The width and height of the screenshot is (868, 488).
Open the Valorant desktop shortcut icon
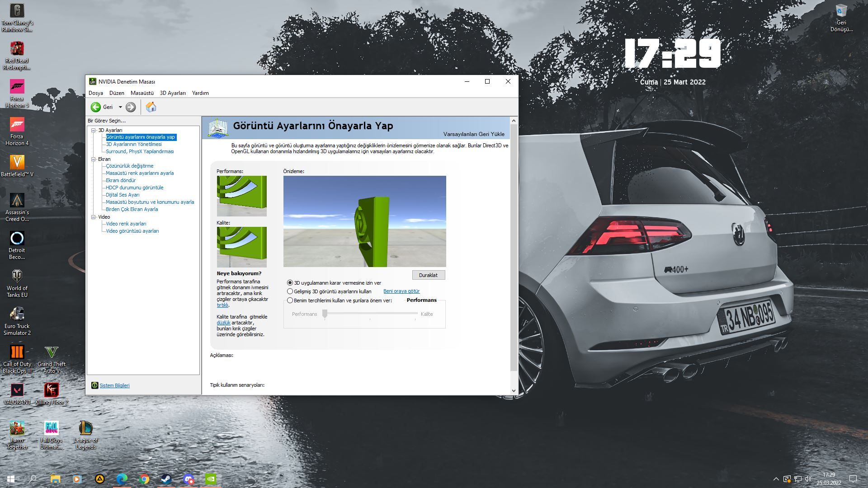pos(17,390)
